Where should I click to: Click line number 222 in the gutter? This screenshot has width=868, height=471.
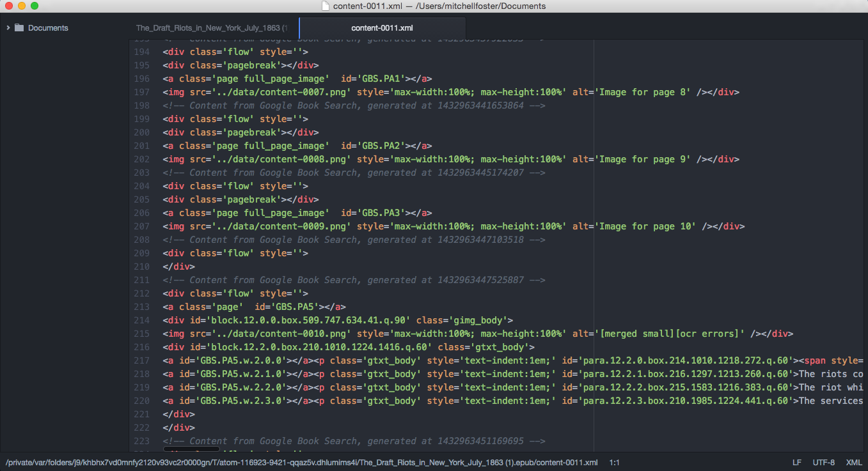pyautogui.click(x=142, y=428)
